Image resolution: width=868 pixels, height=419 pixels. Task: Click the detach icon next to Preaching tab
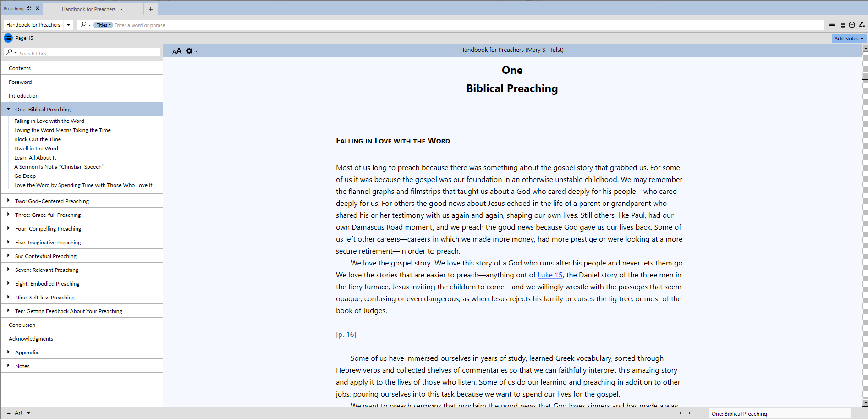click(29, 8)
